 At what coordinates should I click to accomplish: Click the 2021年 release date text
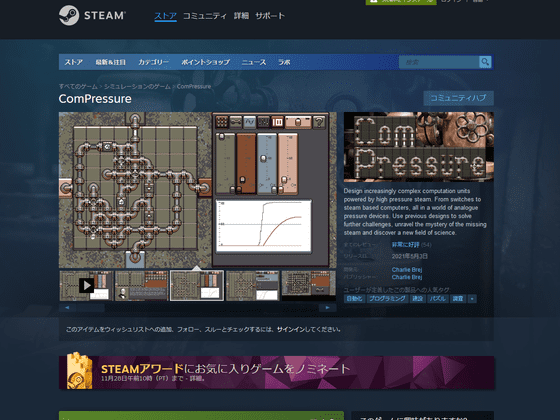click(x=409, y=256)
